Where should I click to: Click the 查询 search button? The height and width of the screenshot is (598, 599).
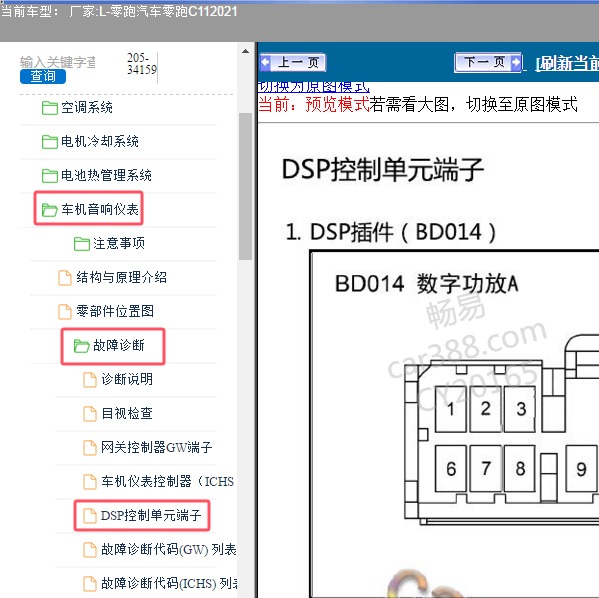[x=43, y=76]
